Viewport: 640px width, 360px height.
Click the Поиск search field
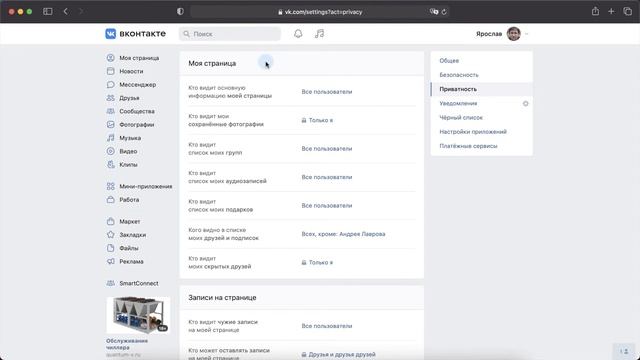pyautogui.click(x=230, y=34)
